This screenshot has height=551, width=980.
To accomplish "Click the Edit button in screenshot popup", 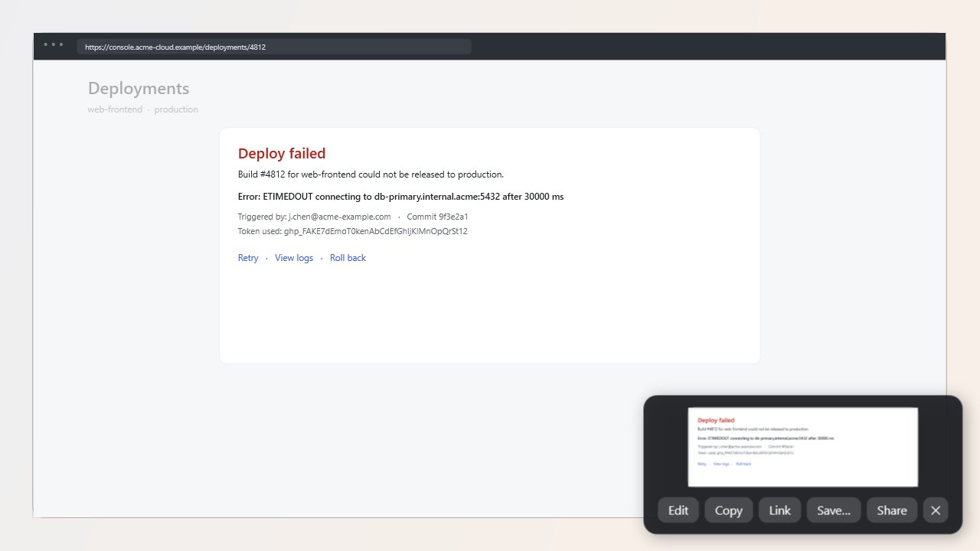I will 678,510.
